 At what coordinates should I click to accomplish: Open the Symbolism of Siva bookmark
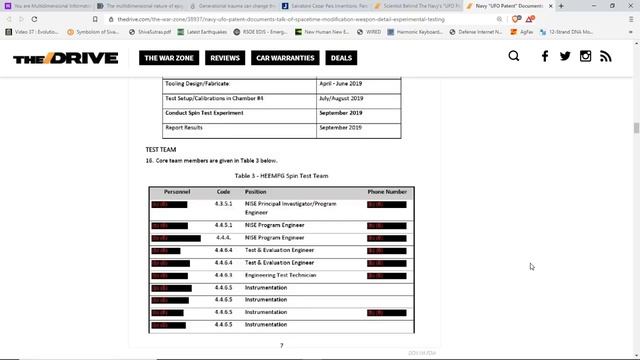tap(93, 32)
